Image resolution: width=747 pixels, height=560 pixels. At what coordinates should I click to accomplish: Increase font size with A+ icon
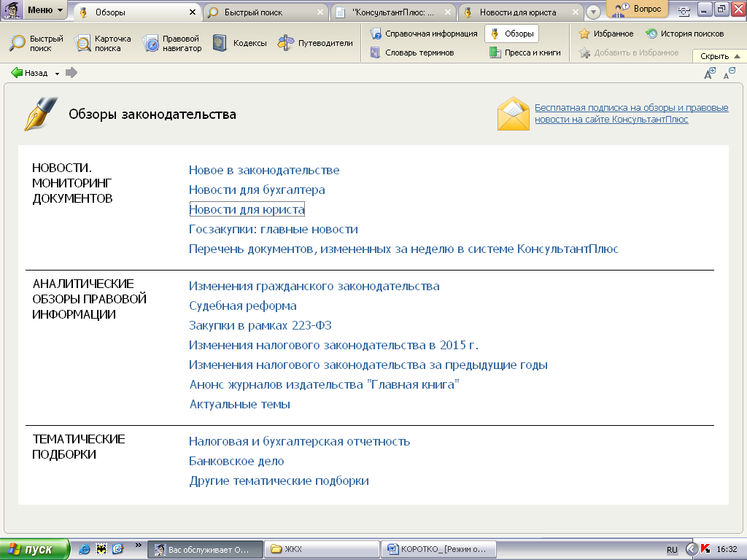710,73
